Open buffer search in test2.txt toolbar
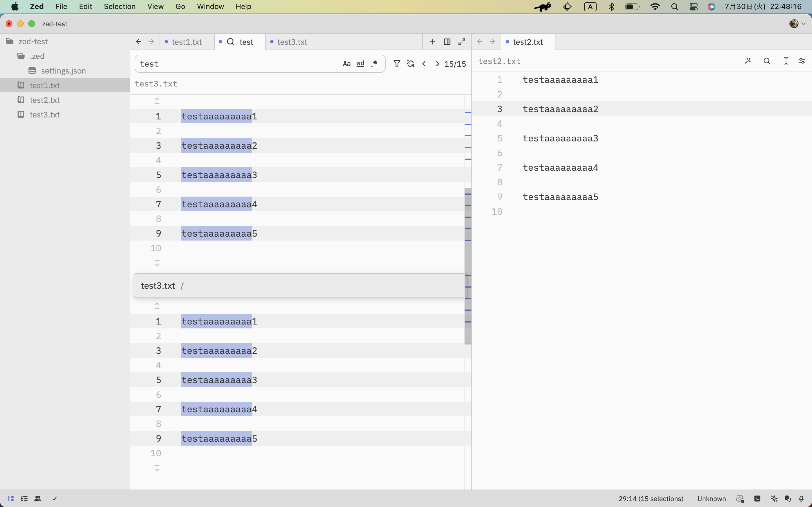The image size is (812, 507). click(767, 61)
